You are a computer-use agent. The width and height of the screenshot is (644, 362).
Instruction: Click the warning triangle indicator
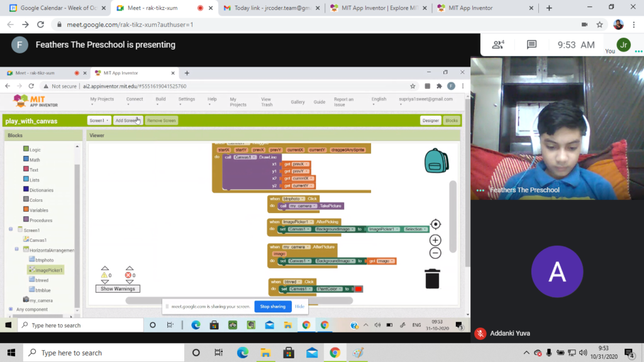point(104,275)
